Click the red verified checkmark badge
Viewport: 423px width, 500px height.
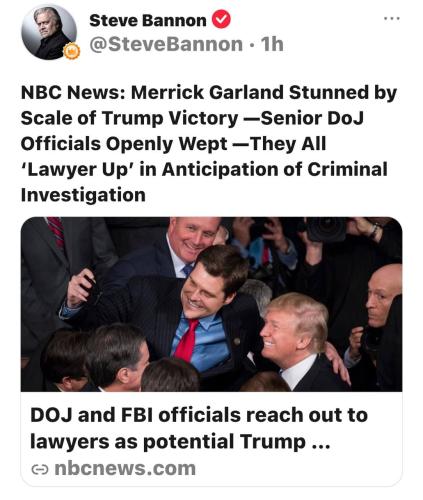221,19
